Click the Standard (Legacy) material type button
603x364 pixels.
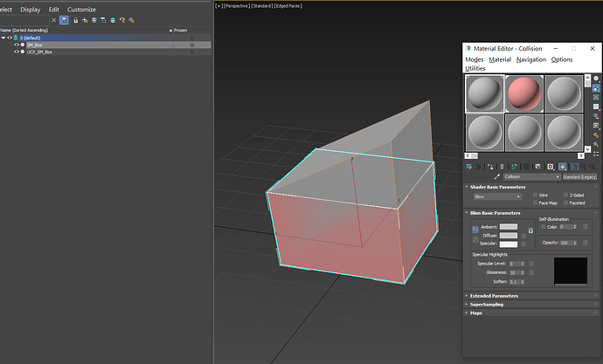(579, 176)
